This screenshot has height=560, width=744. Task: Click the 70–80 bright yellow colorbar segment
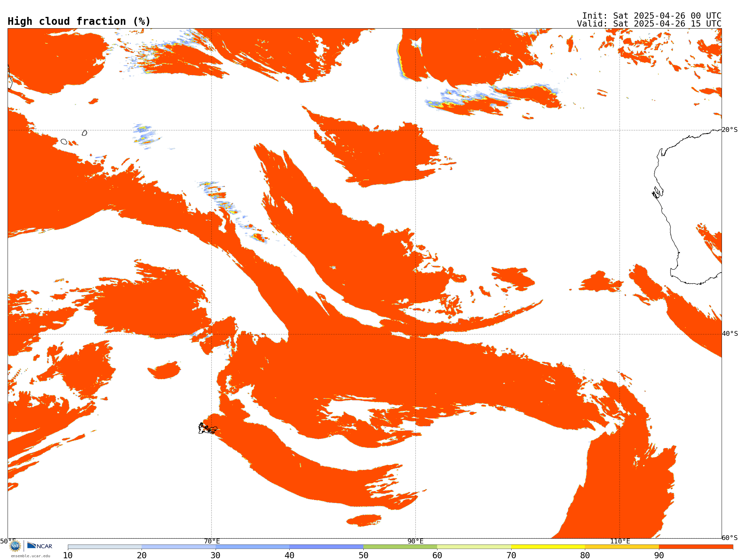click(548, 547)
